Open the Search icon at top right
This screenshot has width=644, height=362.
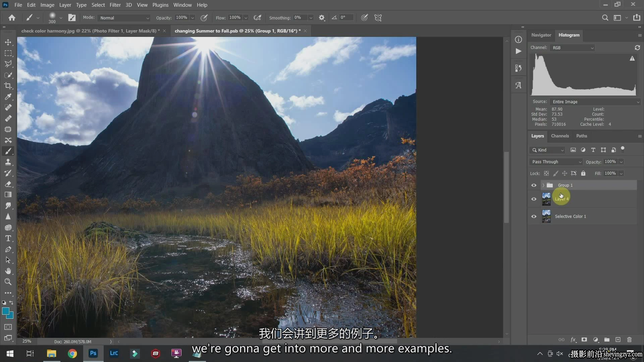click(x=605, y=18)
